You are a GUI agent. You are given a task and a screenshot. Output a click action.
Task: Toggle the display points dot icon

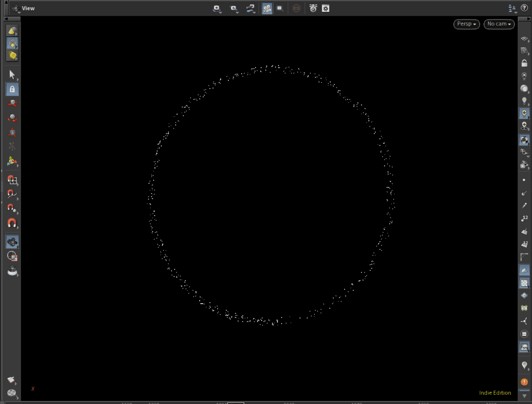[x=524, y=180]
